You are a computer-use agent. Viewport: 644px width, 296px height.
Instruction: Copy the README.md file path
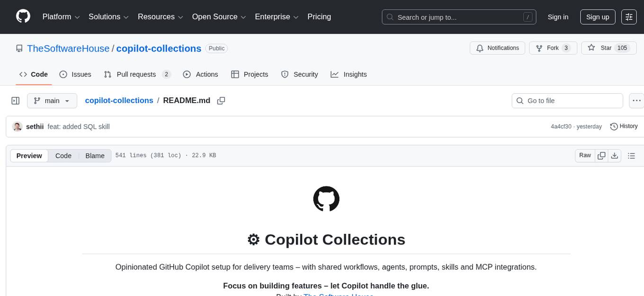coord(221,100)
